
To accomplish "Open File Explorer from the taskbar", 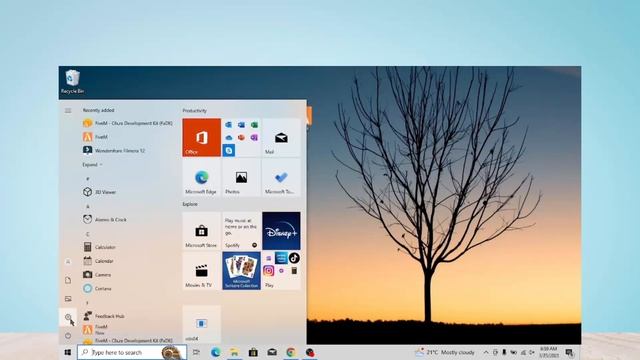I will click(x=234, y=352).
